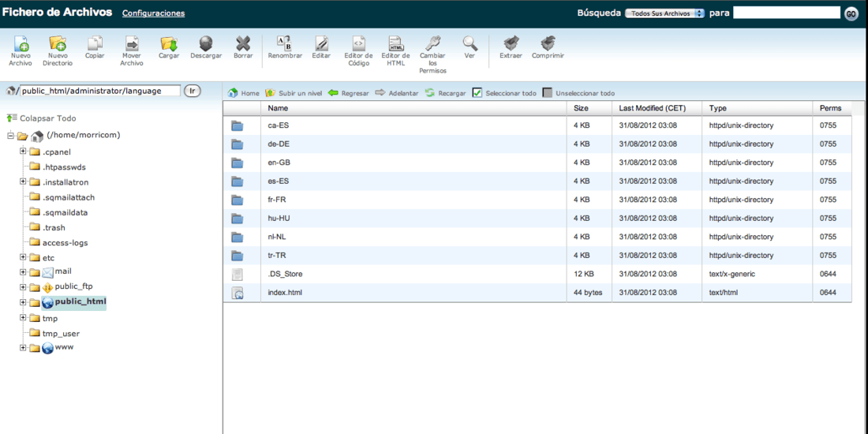Reload the listing with Recargar
This screenshot has height=434, width=868.
coord(446,93)
